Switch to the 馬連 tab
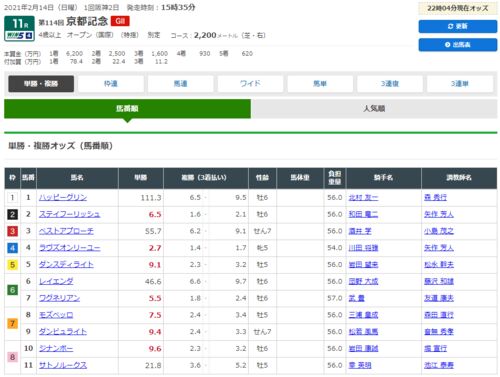 click(180, 84)
